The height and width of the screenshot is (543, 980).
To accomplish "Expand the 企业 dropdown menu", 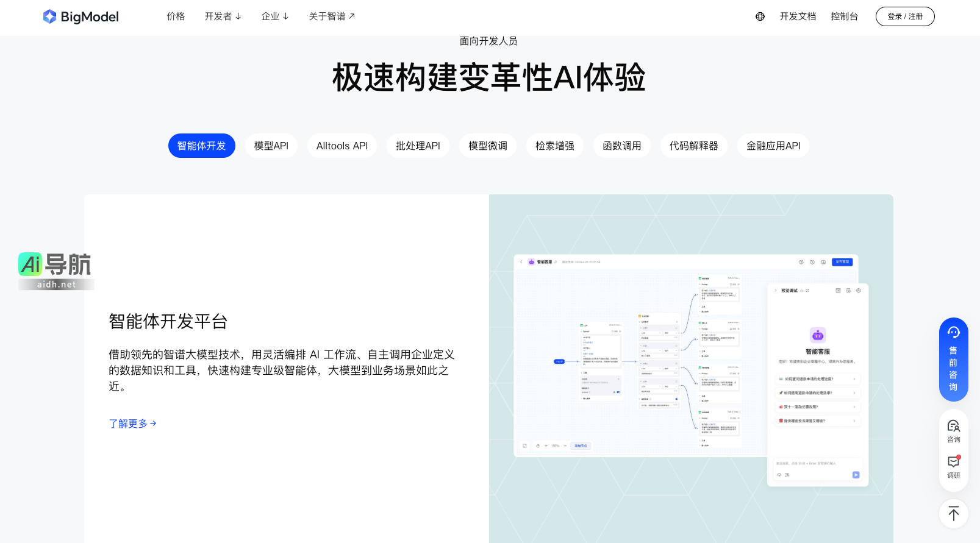I will (x=274, y=16).
